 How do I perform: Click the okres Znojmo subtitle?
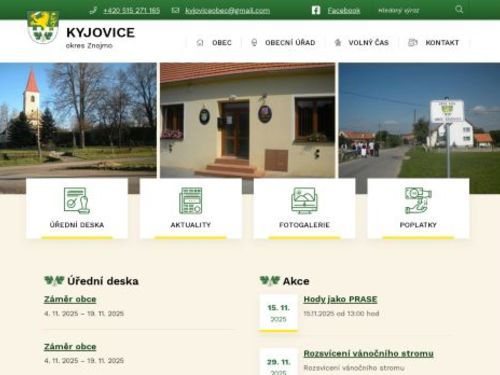tap(89, 46)
